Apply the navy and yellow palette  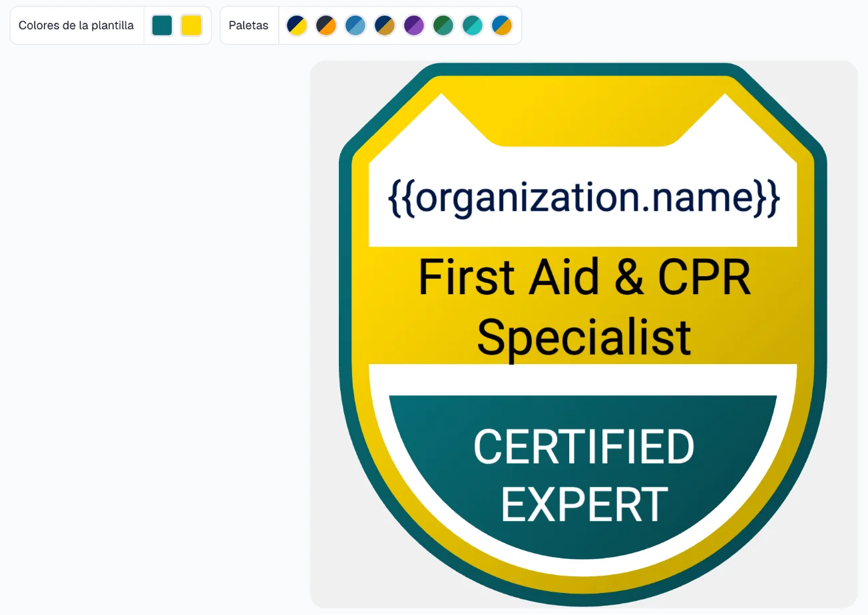tap(296, 25)
